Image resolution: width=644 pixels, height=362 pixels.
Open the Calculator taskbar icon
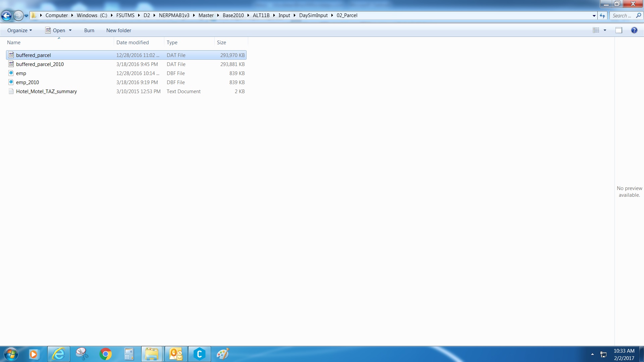(x=129, y=354)
